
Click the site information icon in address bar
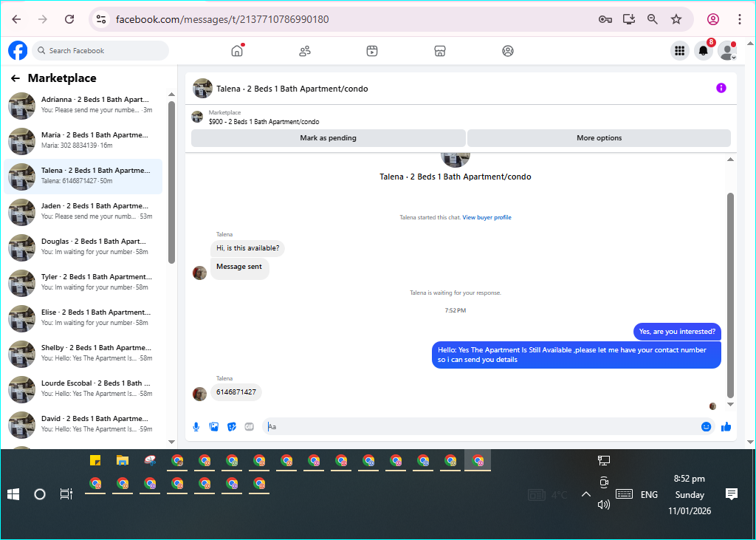click(x=100, y=19)
